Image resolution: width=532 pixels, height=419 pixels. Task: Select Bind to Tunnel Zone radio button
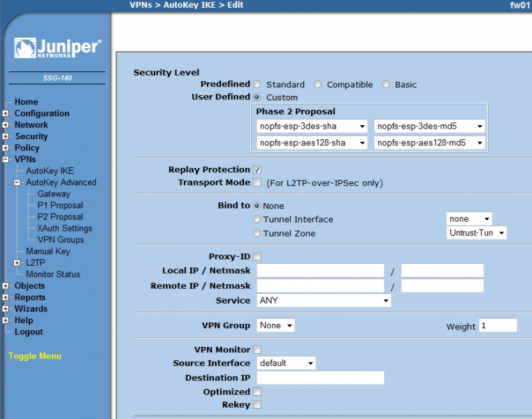pyautogui.click(x=257, y=233)
